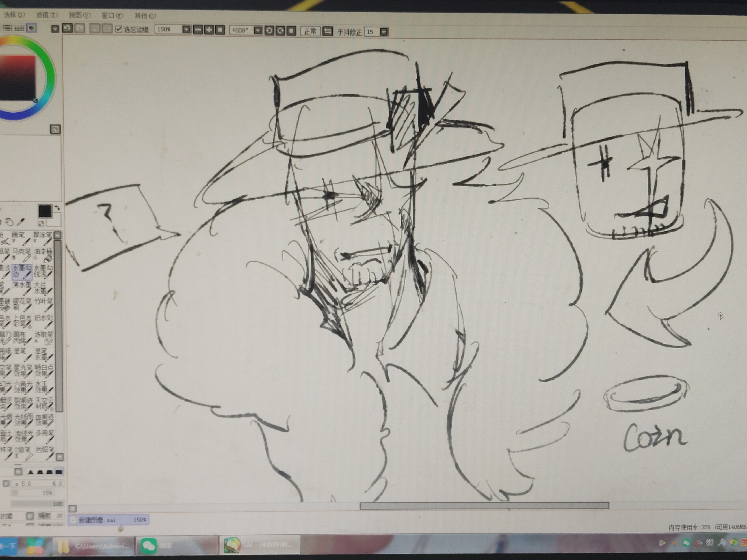Toggle the checkbox beside 强度 38
747x560 pixels.
tap(30, 516)
